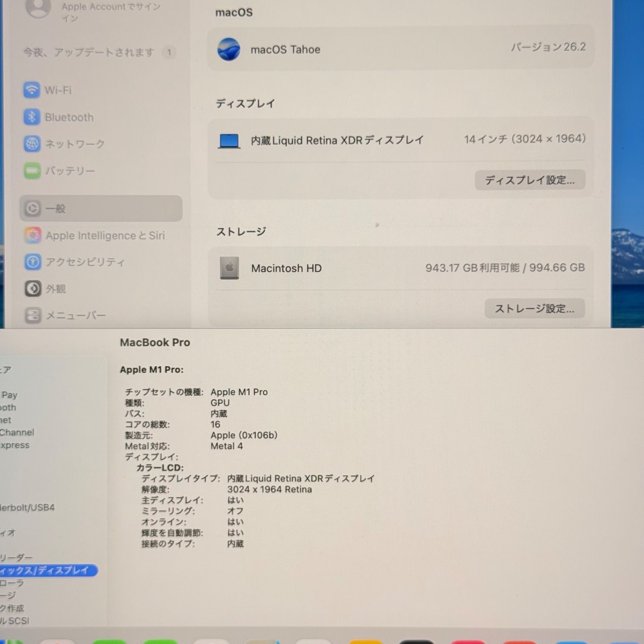
Task: Select バッテリー in the sidebar
Action: tap(101, 171)
